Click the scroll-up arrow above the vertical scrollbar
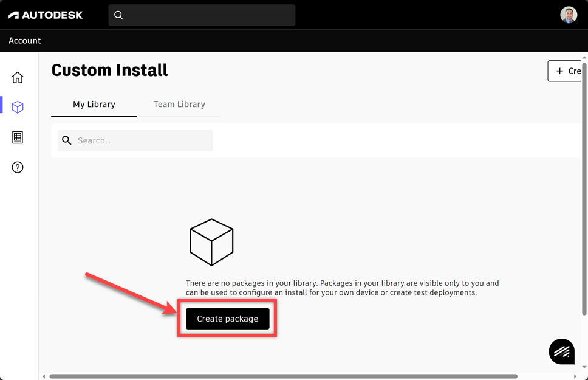Viewport: 588px width, 380px height. click(x=583, y=58)
